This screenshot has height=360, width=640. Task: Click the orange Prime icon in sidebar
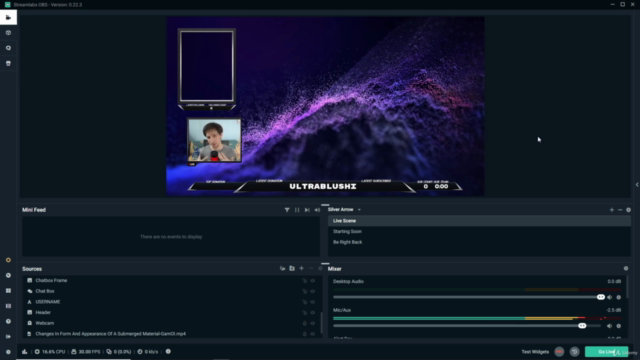click(x=8, y=260)
